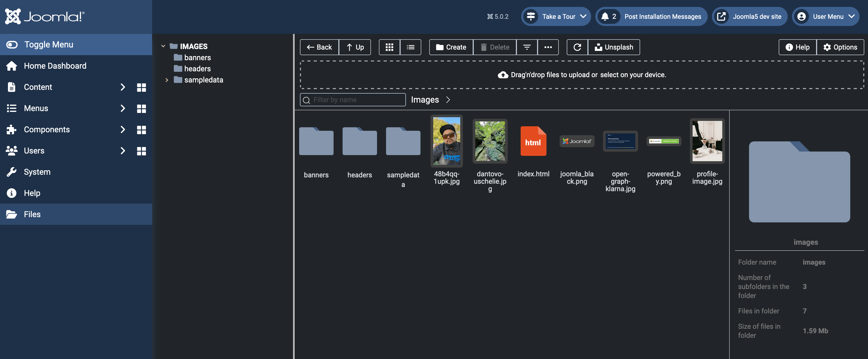Create a new folder
Viewport: 868px width, 359px height.
coord(451,47)
